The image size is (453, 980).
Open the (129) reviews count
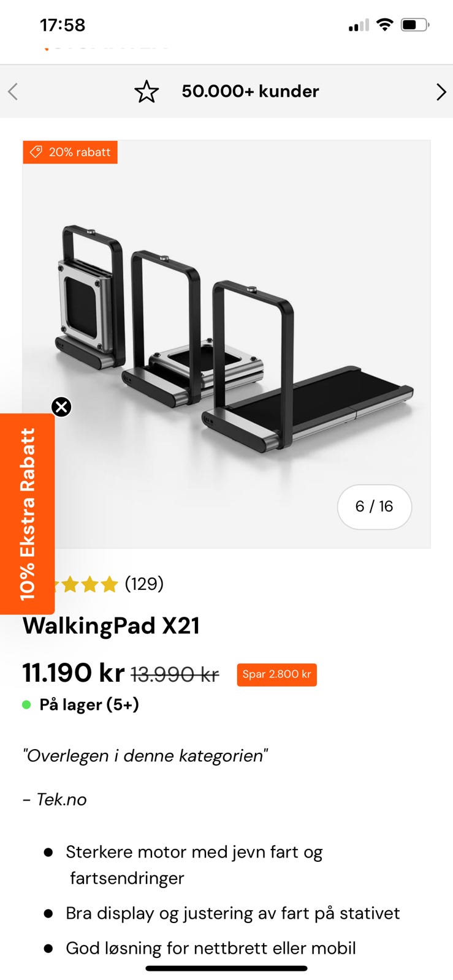click(144, 584)
